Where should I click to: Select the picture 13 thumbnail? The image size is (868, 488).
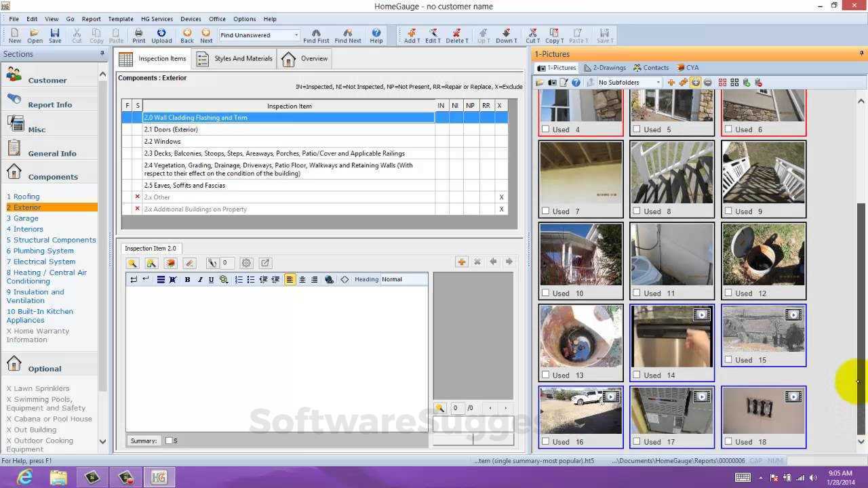coord(580,336)
